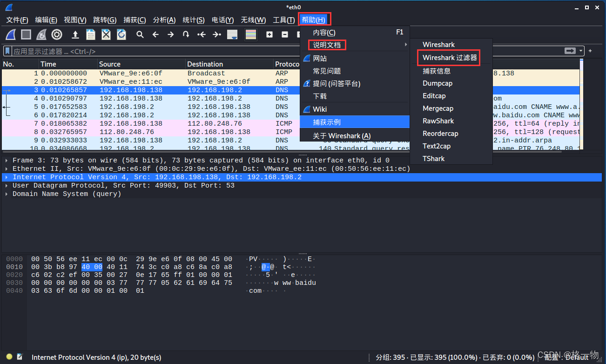Go forward in packet history arrow
The height and width of the screenshot is (364, 606).
point(171,34)
